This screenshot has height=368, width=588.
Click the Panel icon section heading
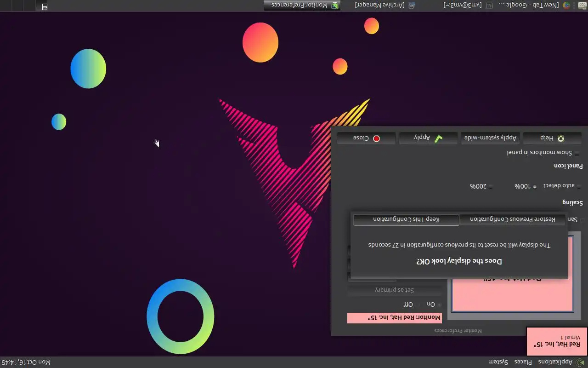[568, 166]
